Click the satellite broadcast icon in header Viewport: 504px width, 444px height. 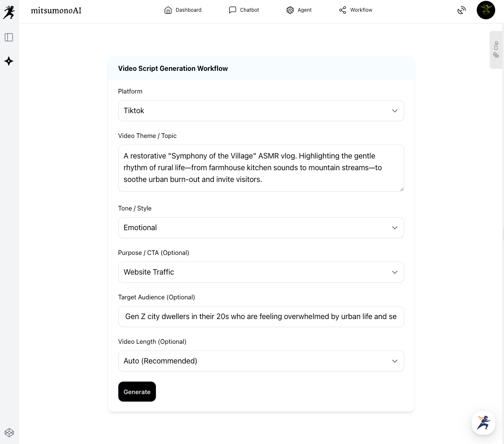461,10
